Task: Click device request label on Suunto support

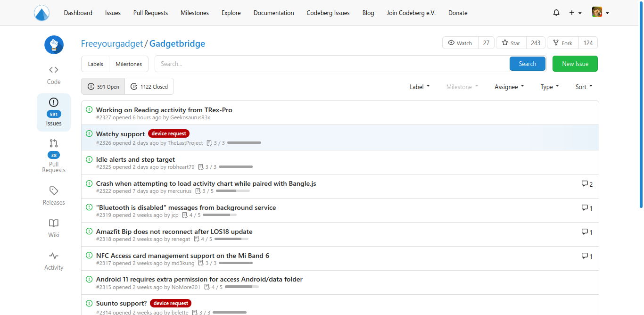Action: (x=171, y=303)
